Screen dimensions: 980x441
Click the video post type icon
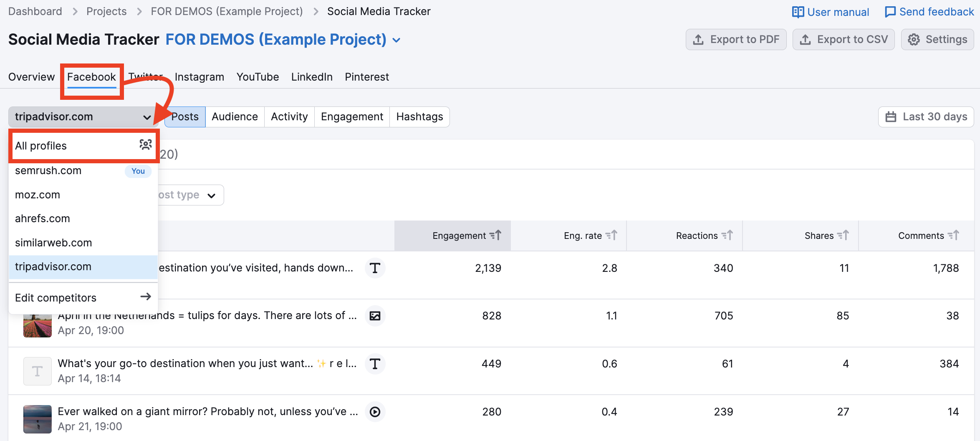[375, 412]
